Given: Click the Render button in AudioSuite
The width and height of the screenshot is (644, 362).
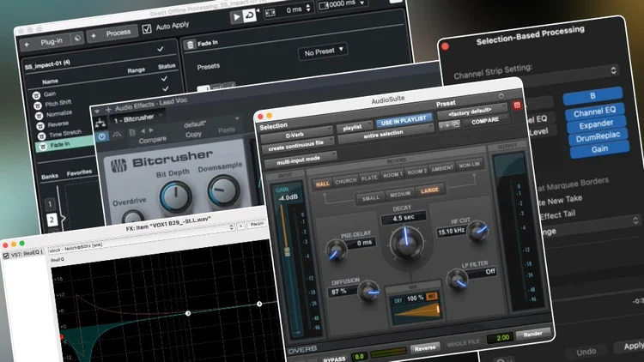Looking at the screenshot, I should (x=532, y=334).
